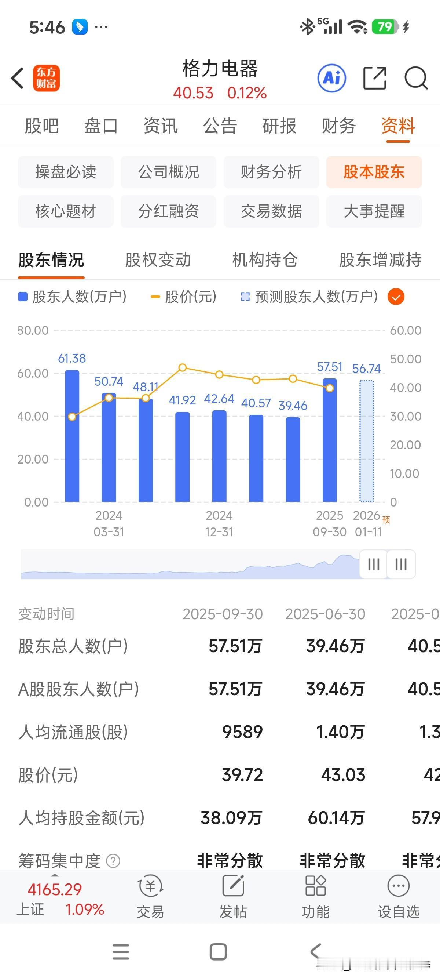Tap battery indicator in status bar

pyautogui.click(x=385, y=27)
